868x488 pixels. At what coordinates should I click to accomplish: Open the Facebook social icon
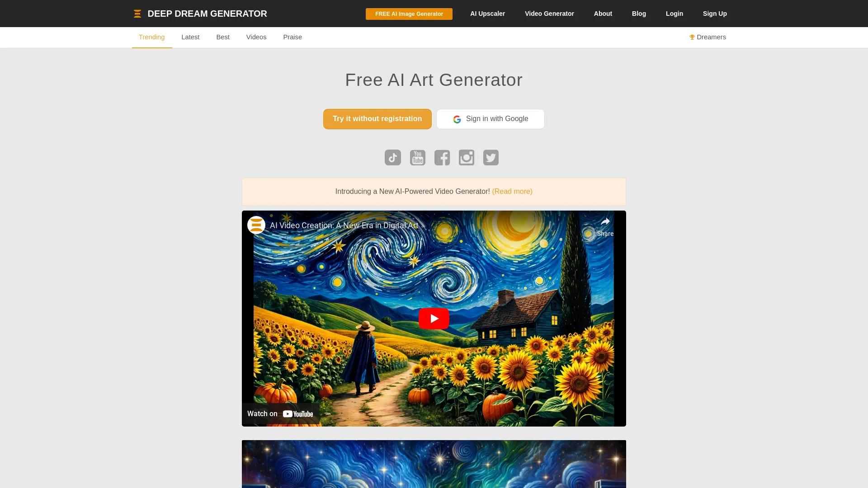click(442, 158)
